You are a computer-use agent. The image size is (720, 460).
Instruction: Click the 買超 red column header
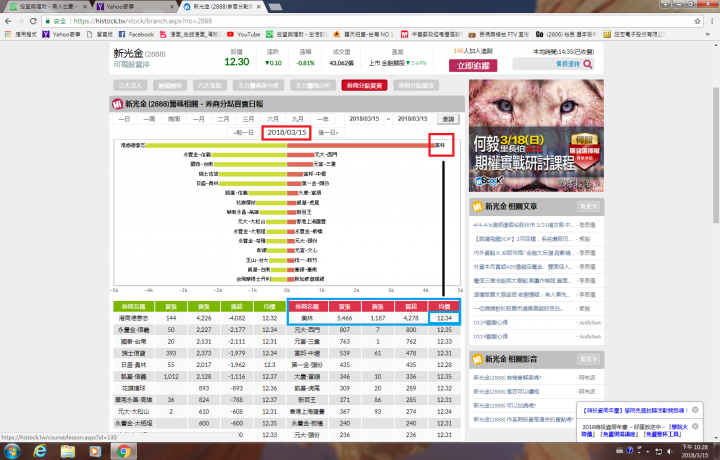[x=411, y=306]
